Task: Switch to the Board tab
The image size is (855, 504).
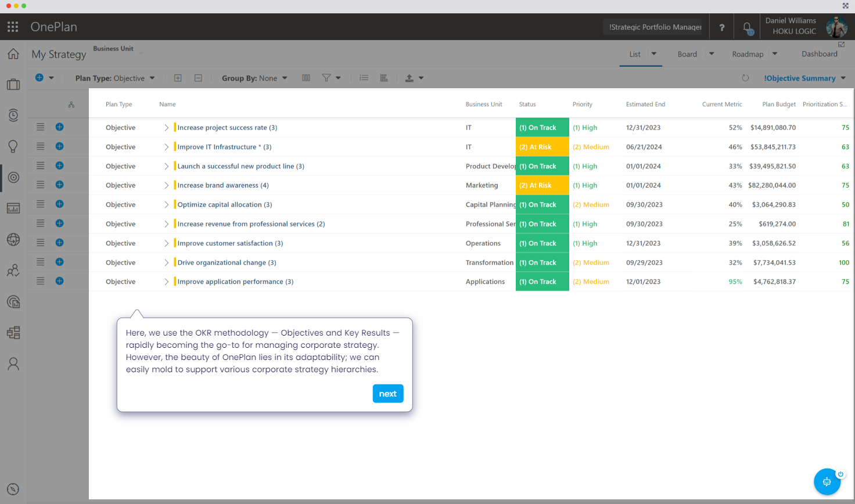Action: click(687, 54)
